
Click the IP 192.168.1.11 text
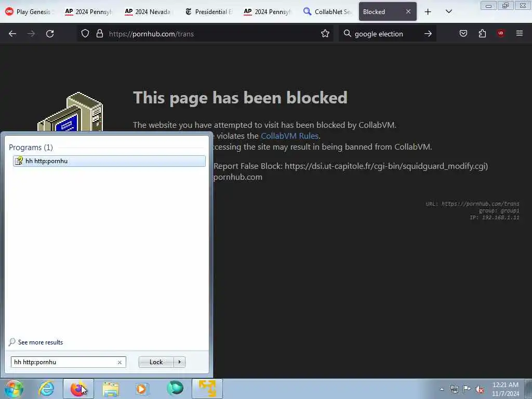[x=494, y=218]
